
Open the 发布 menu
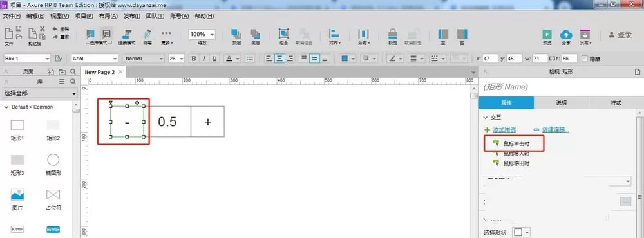click(x=132, y=16)
